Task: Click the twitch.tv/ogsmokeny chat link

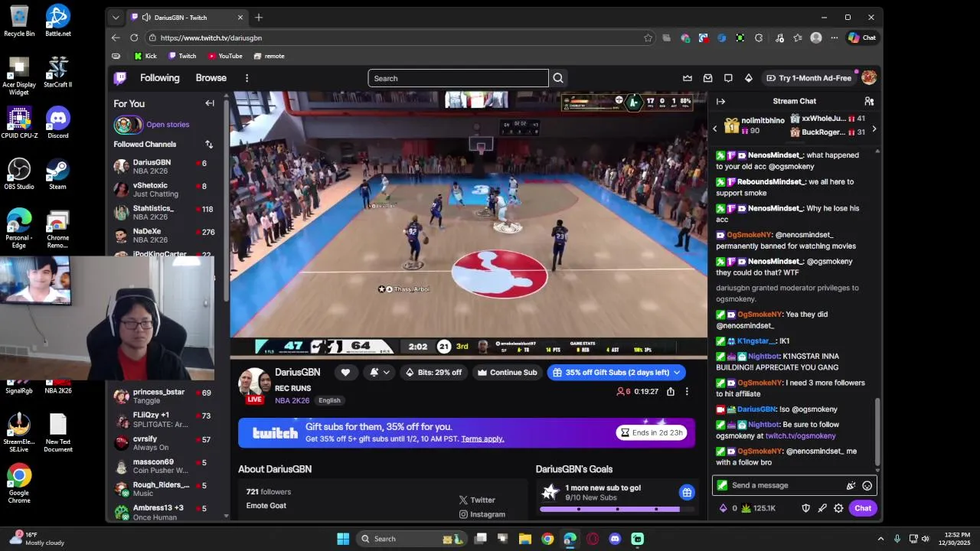Action: (800, 436)
